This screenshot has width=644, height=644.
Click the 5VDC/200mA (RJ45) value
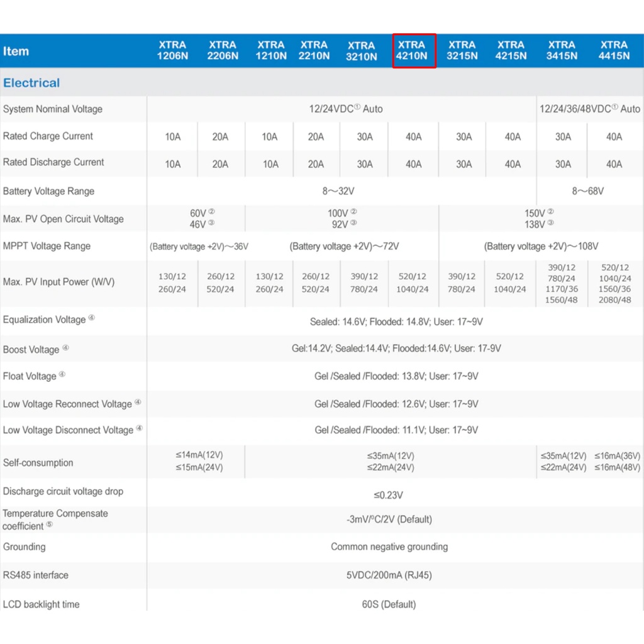click(389, 575)
